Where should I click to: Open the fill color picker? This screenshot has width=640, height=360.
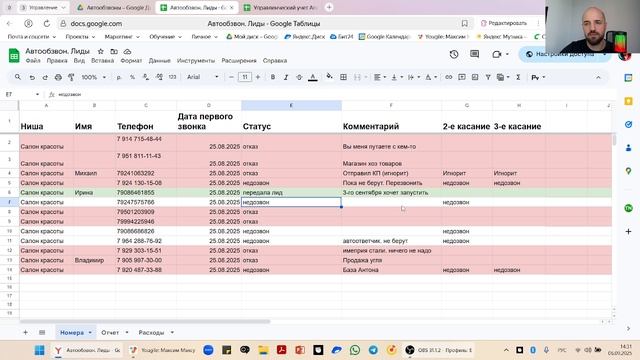click(329, 77)
